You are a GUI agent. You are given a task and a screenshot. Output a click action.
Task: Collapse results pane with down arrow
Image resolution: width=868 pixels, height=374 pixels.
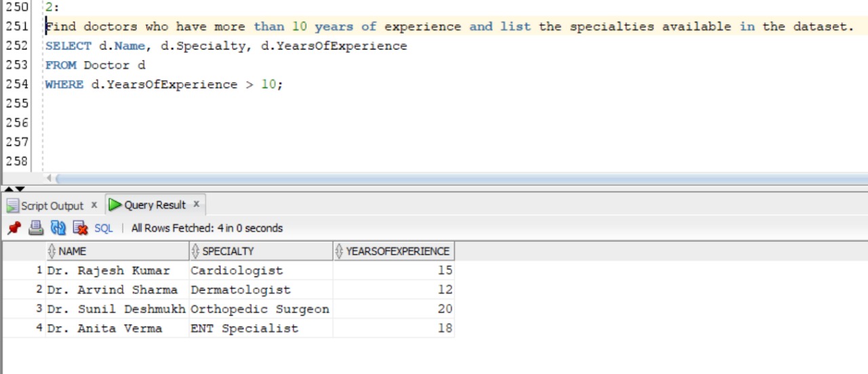pyautogui.click(x=20, y=188)
